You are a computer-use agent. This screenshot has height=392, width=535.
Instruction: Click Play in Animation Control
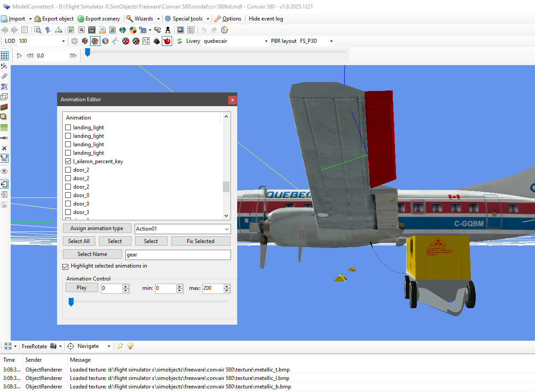click(82, 288)
